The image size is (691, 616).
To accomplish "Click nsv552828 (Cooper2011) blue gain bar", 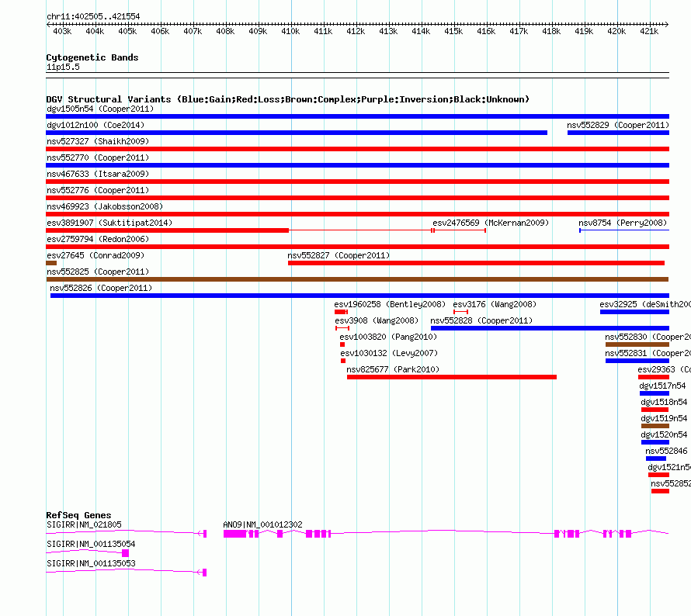I will [550, 328].
